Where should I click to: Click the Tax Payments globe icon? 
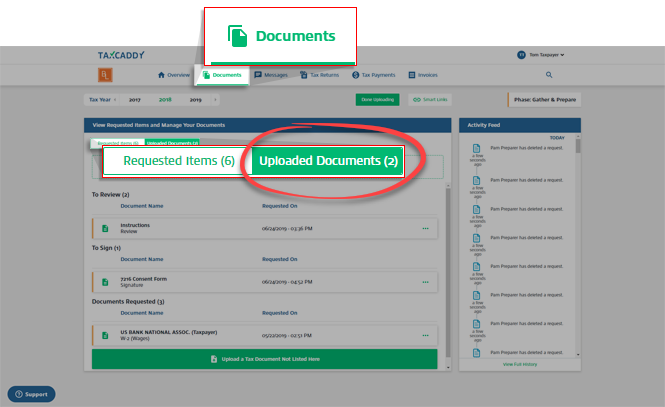click(x=355, y=75)
